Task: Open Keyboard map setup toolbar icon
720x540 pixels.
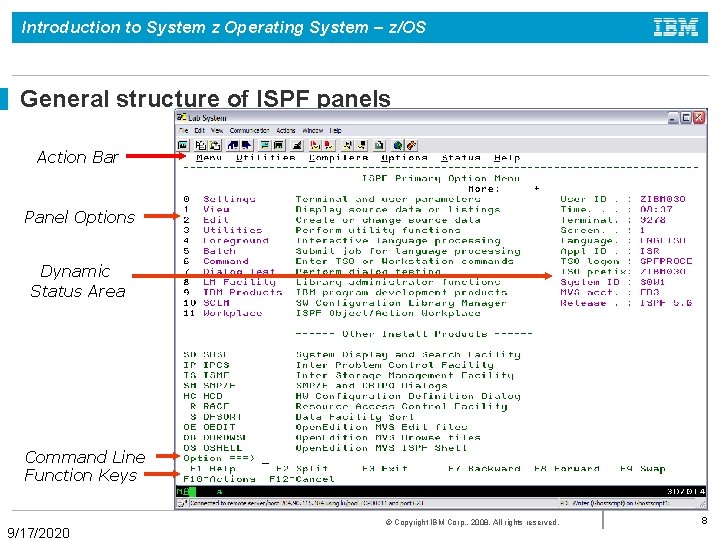Action: click(297, 146)
